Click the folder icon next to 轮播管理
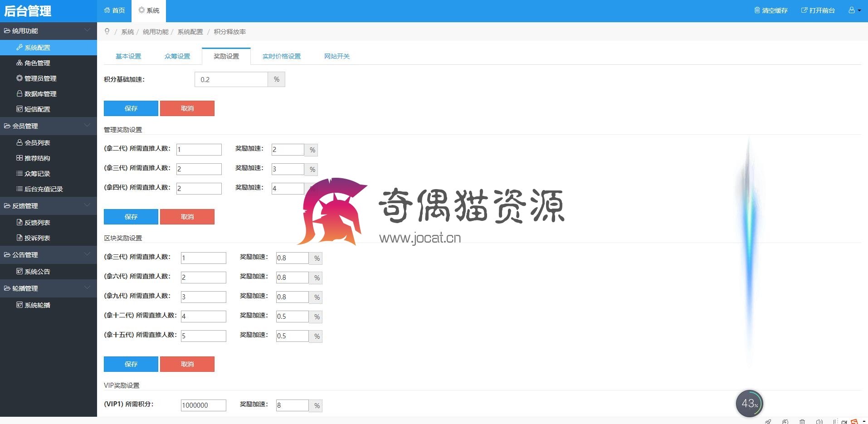The image size is (868, 424). tap(7, 288)
